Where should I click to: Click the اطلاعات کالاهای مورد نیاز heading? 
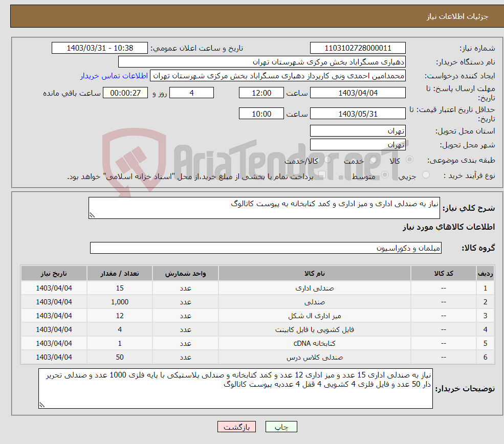(449, 227)
